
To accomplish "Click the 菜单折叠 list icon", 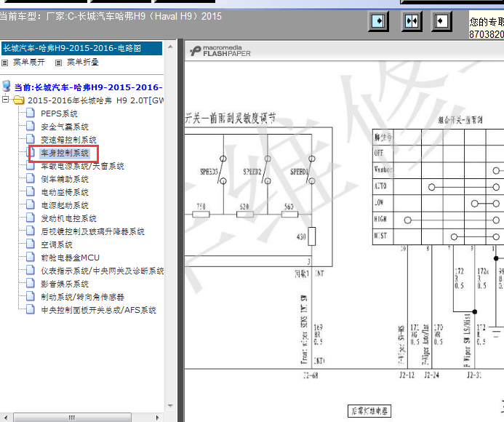I will click(58, 63).
